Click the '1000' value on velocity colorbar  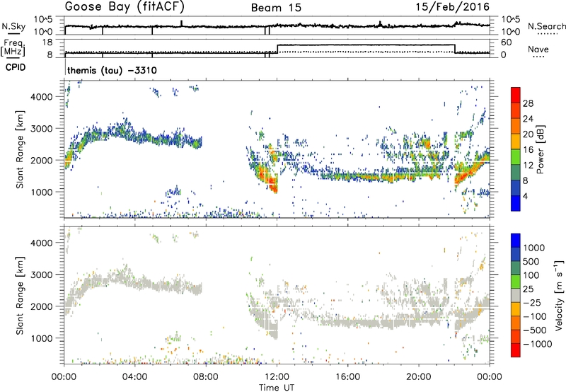(534, 248)
